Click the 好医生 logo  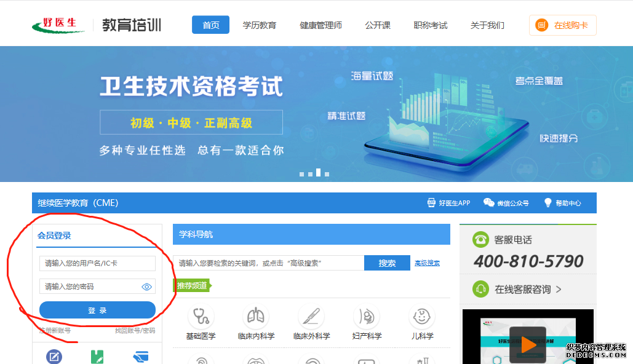click(x=59, y=25)
